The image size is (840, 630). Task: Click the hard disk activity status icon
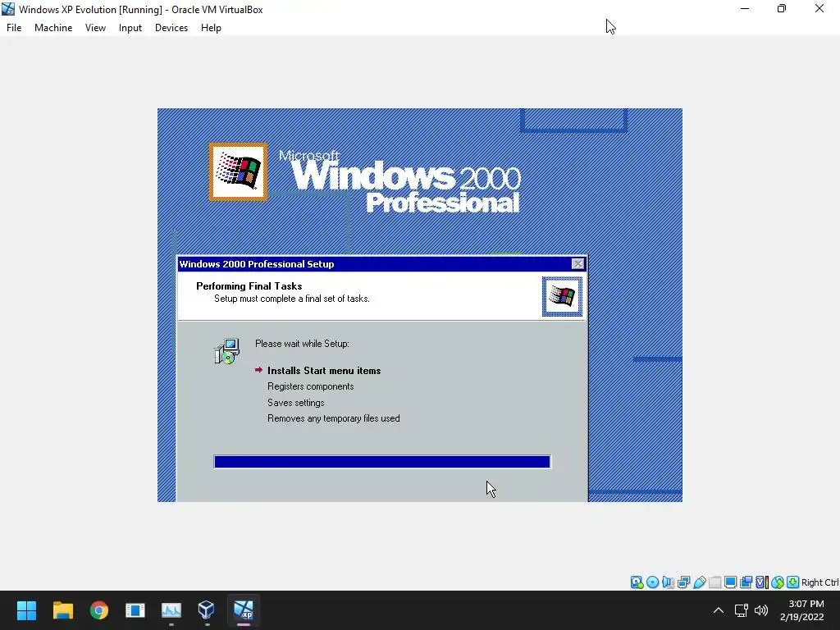click(x=637, y=582)
